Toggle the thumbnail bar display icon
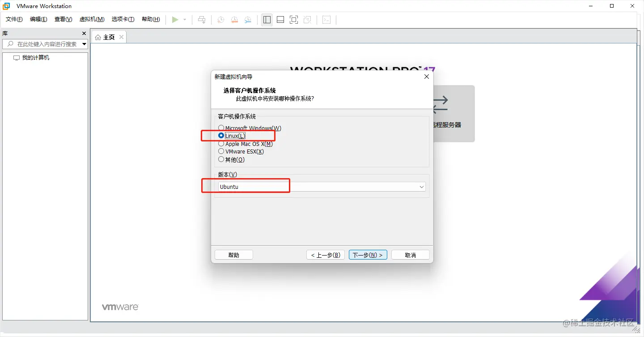 [x=280, y=19]
